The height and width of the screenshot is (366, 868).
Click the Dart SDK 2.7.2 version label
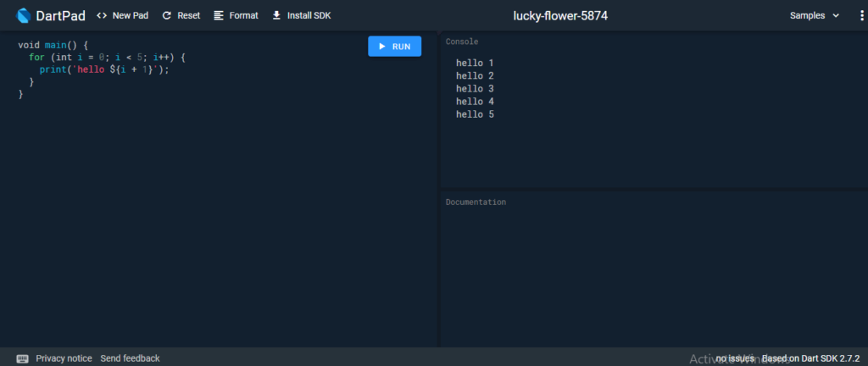pyautogui.click(x=812, y=358)
